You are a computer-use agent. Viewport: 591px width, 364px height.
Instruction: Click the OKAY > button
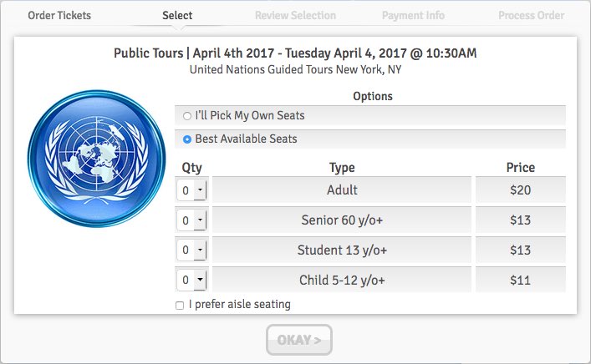point(299,340)
